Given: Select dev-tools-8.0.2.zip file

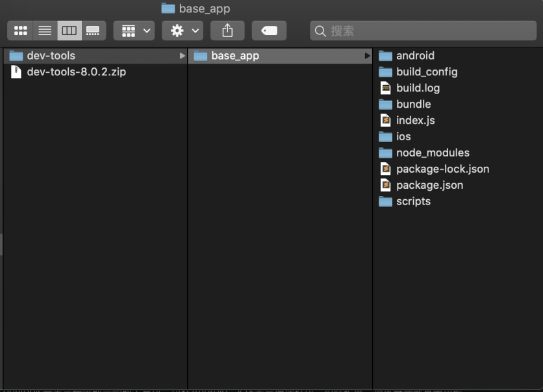Looking at the screenshot, I should click(76, 72).
